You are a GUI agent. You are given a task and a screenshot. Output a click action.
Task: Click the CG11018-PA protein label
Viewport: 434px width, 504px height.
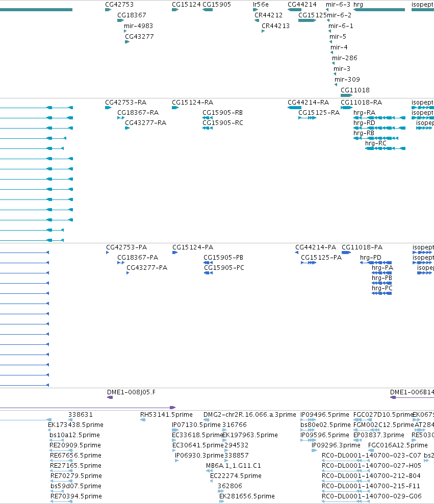[x=362, y=247]
